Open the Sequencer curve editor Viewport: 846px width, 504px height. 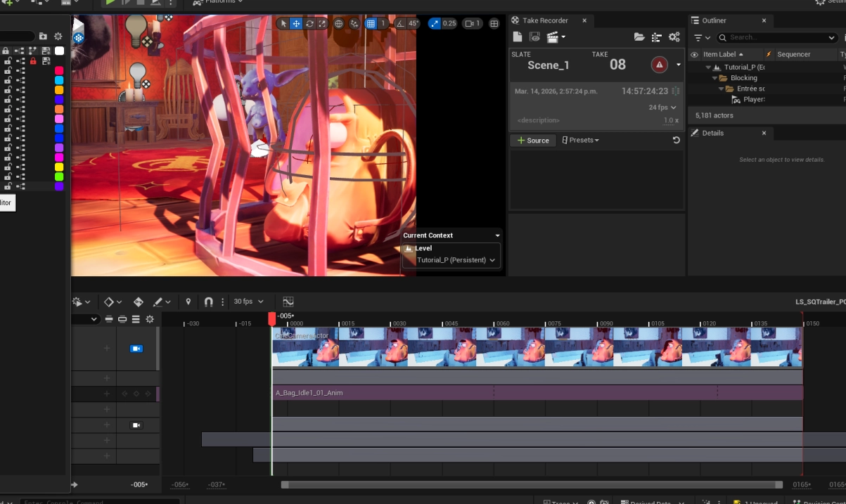288,302
